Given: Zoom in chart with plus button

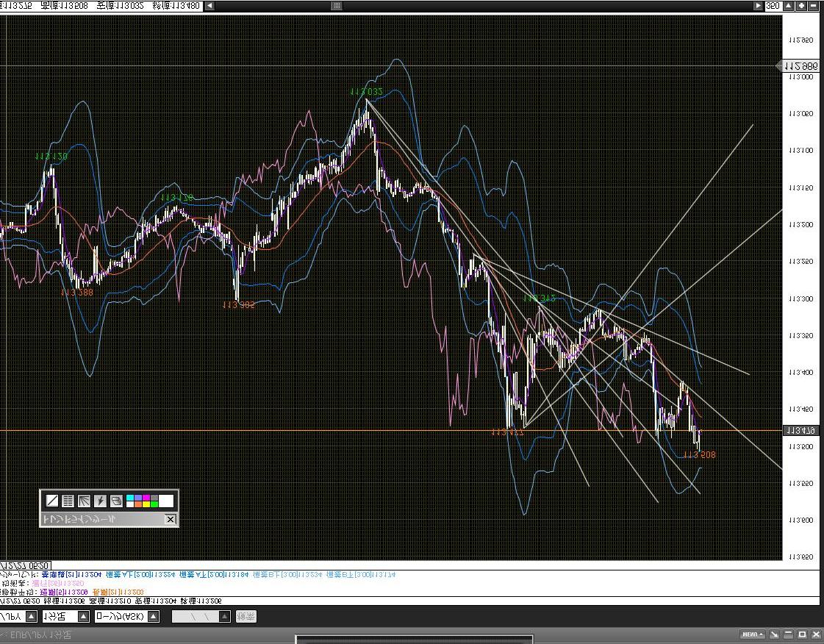Looking at the screenshot, I should [800, 5].
